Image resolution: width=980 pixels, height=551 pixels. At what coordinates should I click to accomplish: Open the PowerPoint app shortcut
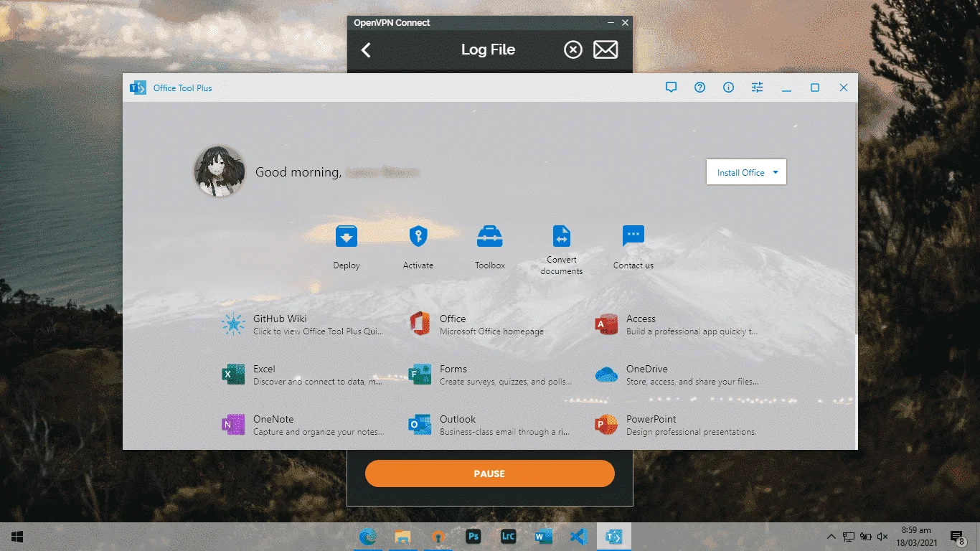pos(676,425)
